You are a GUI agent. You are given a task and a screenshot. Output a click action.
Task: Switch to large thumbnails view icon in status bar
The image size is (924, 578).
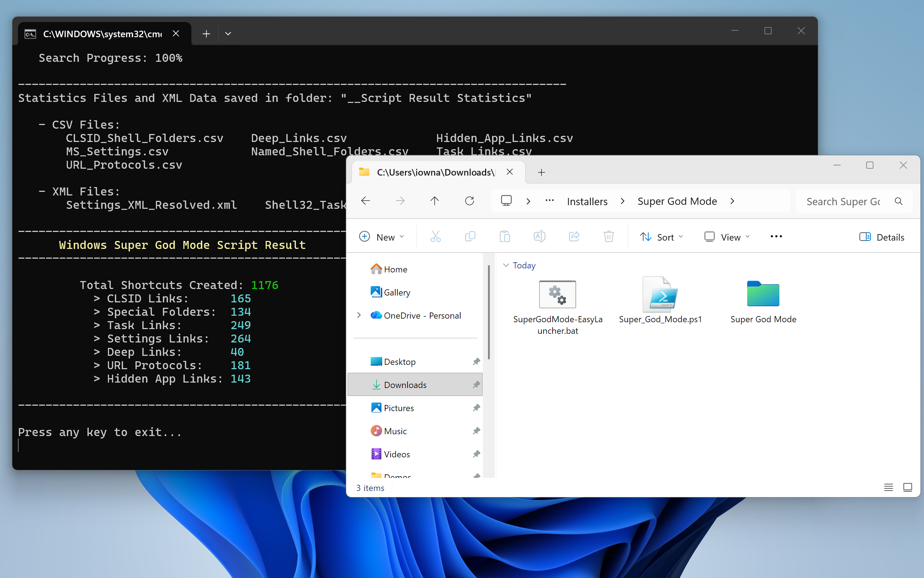point(908,487)
